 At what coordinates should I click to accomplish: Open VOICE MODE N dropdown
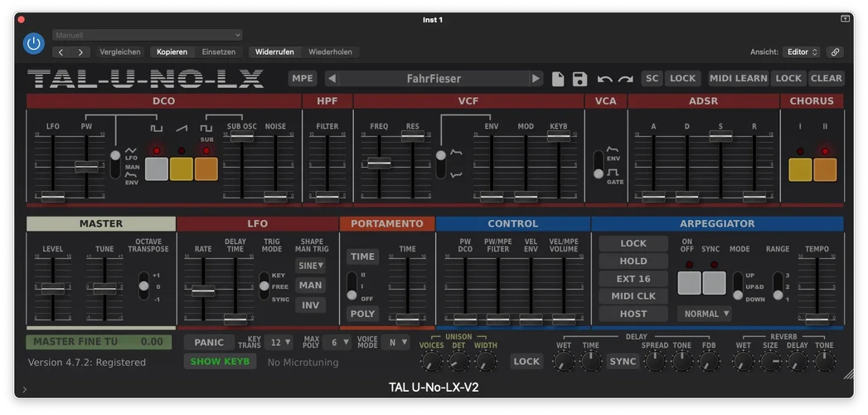click(395, 343)
